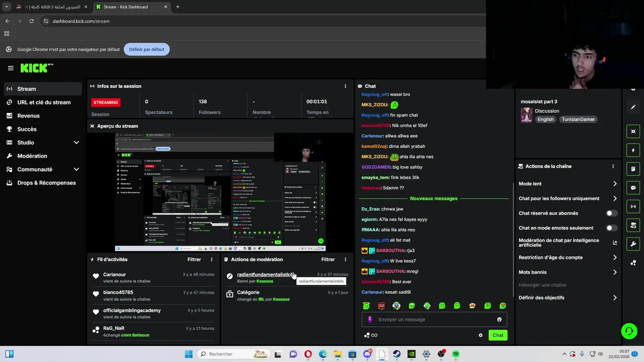
Task: Open Définir des objectifs chevron
Action: 615,298
